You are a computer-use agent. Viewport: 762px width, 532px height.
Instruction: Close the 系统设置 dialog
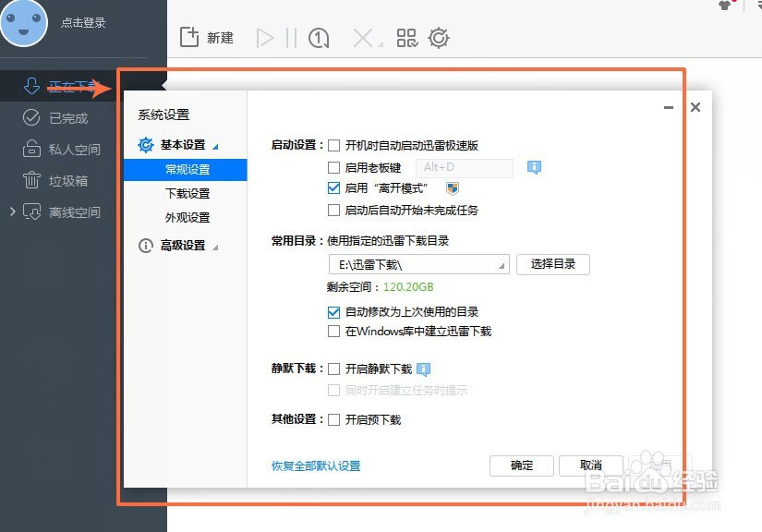(x=695, y=107)
